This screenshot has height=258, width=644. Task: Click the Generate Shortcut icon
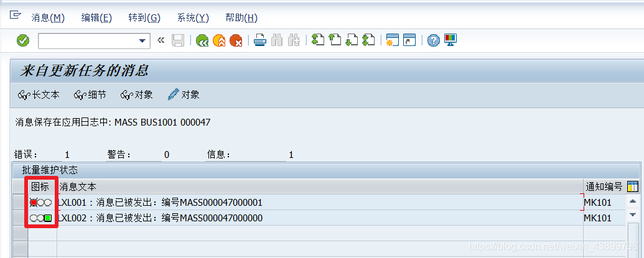point(409,40)
